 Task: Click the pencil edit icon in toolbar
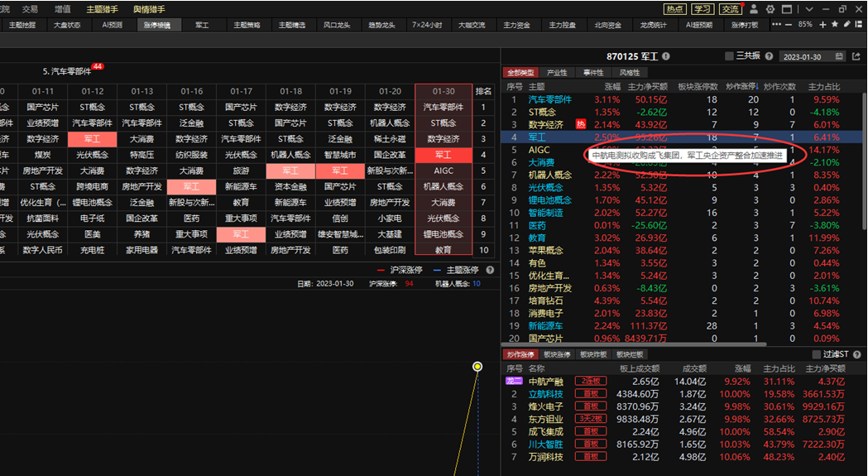(846, 24)
